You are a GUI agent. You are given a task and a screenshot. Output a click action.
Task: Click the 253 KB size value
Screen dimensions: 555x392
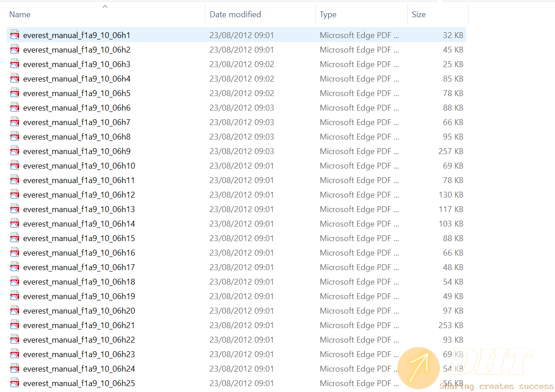(451, 325)
